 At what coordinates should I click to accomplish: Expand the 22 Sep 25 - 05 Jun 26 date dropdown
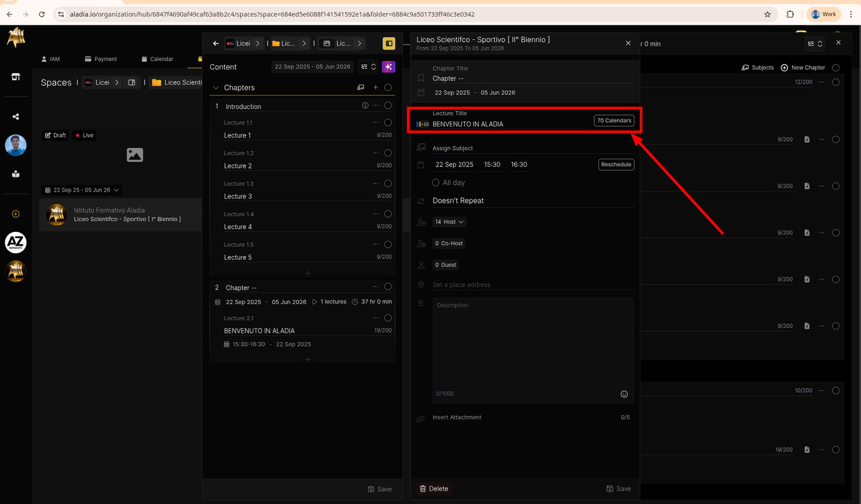coord(82,190)
